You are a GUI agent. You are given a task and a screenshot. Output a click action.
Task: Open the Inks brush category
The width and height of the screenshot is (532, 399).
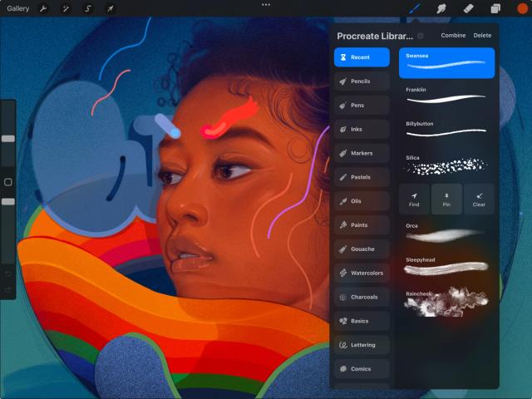coord(362,129)
